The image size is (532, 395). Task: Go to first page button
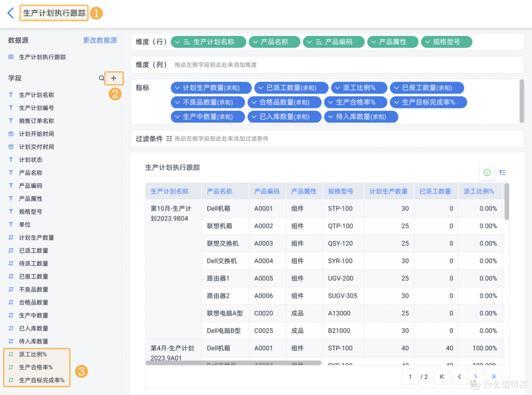coord(441,377)
